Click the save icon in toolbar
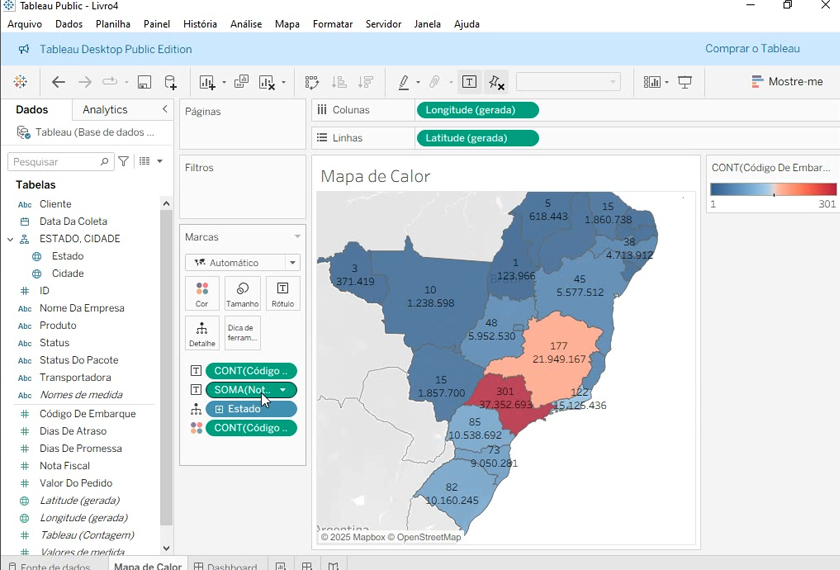This screenshot has height=570, width=840. pos(144,82)
